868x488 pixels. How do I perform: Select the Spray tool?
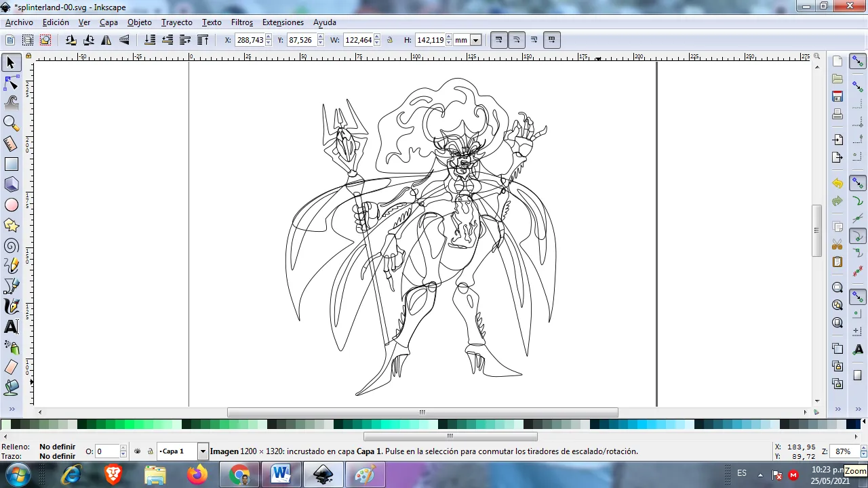[11, 347]
